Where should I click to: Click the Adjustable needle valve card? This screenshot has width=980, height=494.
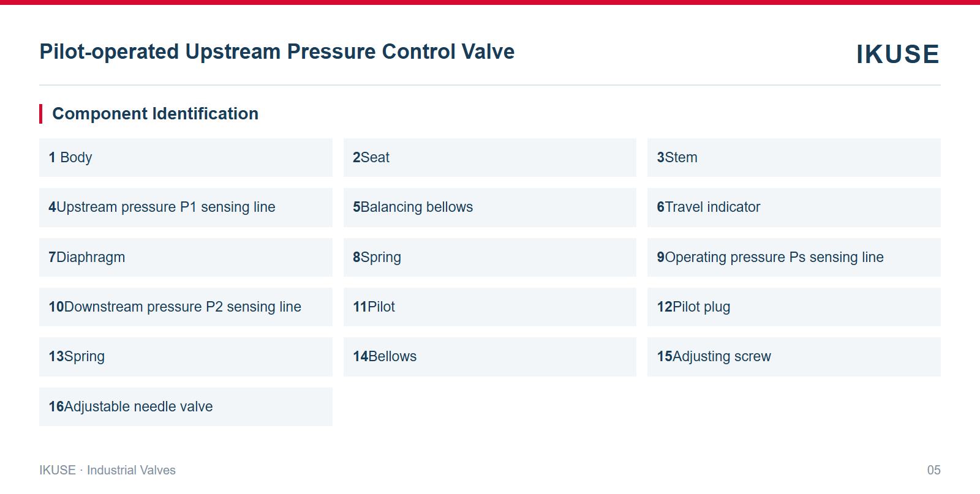186,406
